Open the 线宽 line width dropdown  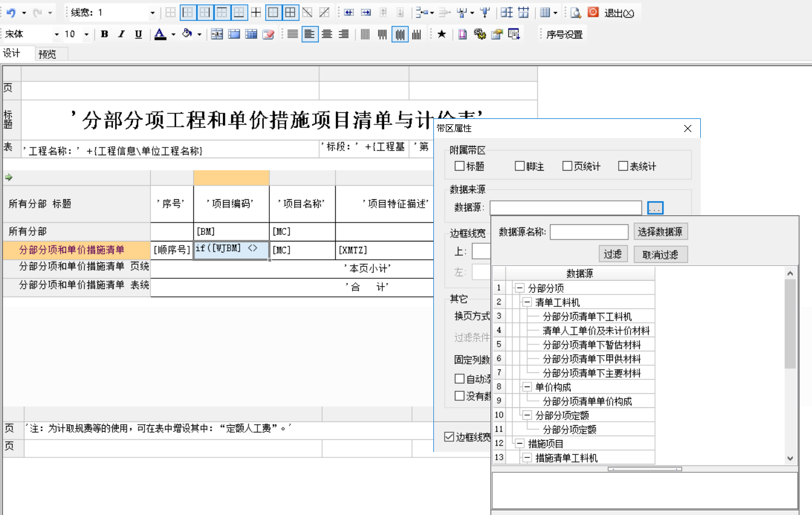coord(153,12)
